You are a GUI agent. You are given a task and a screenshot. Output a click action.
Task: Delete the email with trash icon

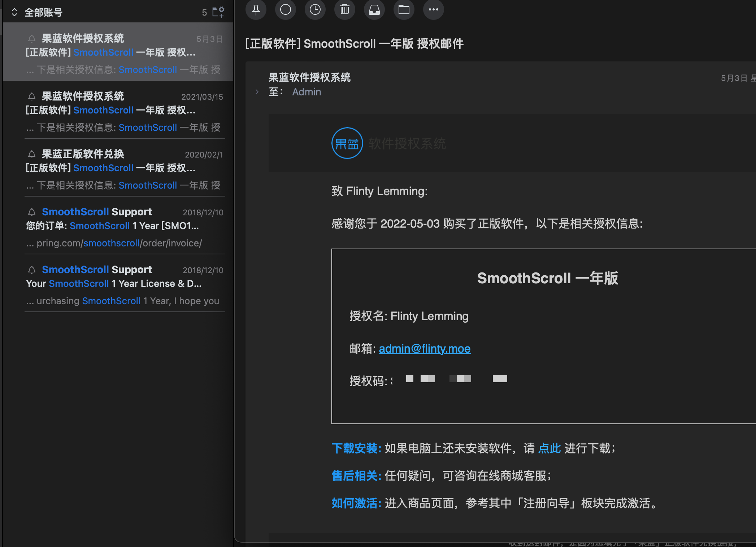[345, 10]
